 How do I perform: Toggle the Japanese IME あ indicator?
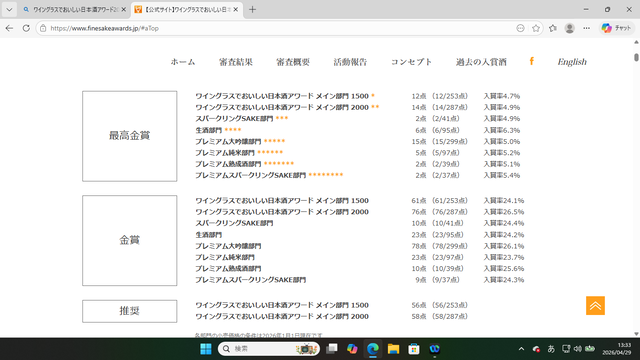551,349
